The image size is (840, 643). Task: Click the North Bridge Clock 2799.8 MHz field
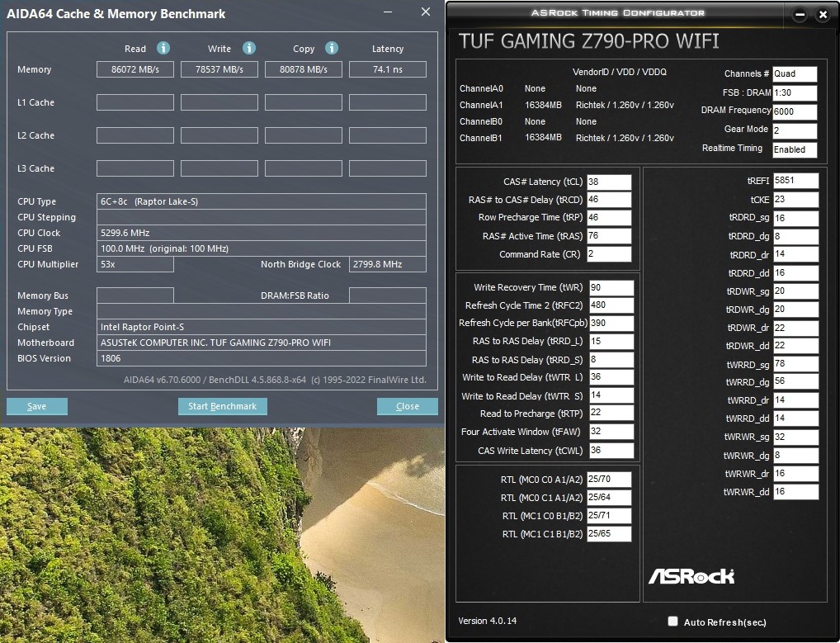387,264
